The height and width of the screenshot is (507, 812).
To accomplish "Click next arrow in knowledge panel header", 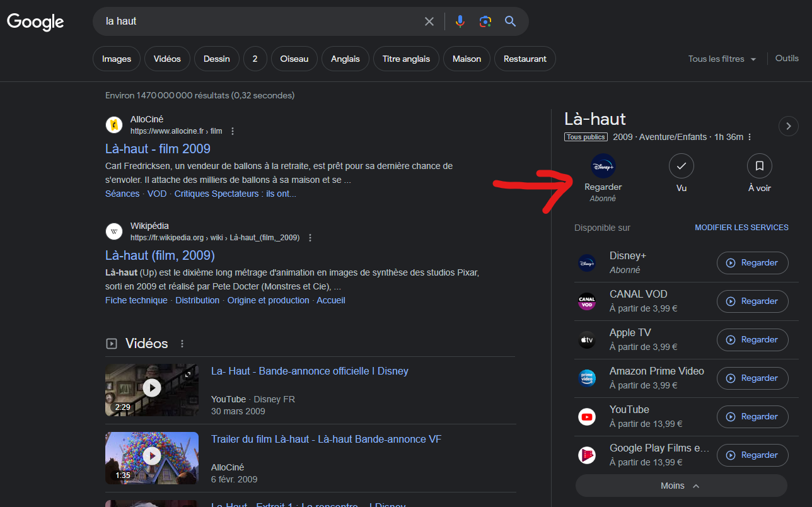I will point(788,126).
